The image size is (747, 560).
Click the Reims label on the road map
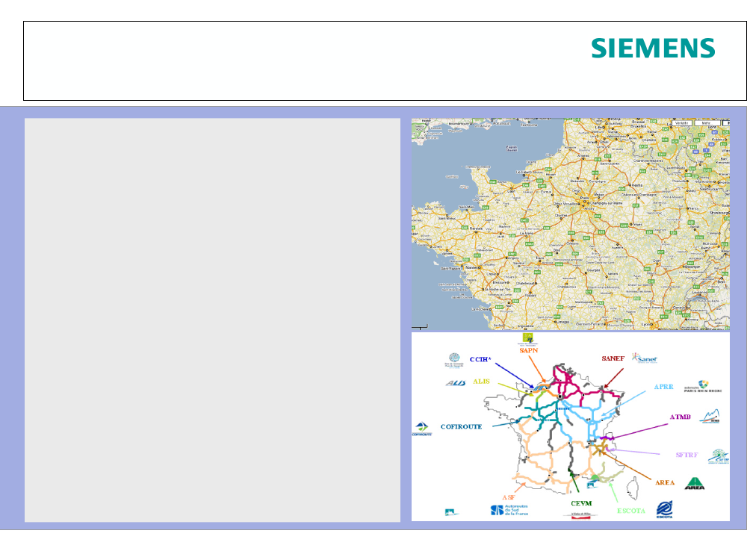click(637, 185)
